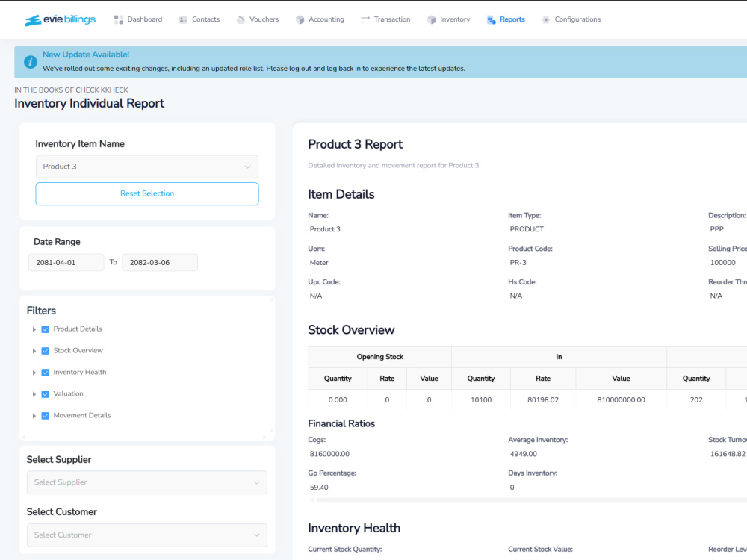Click the Evie Billings logo
The width and height of the screenshot is (747, 560).
(60, 19)
